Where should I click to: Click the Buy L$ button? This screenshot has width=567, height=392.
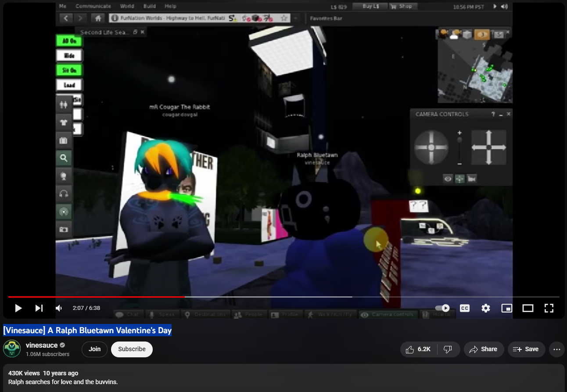tap(370, 6)
